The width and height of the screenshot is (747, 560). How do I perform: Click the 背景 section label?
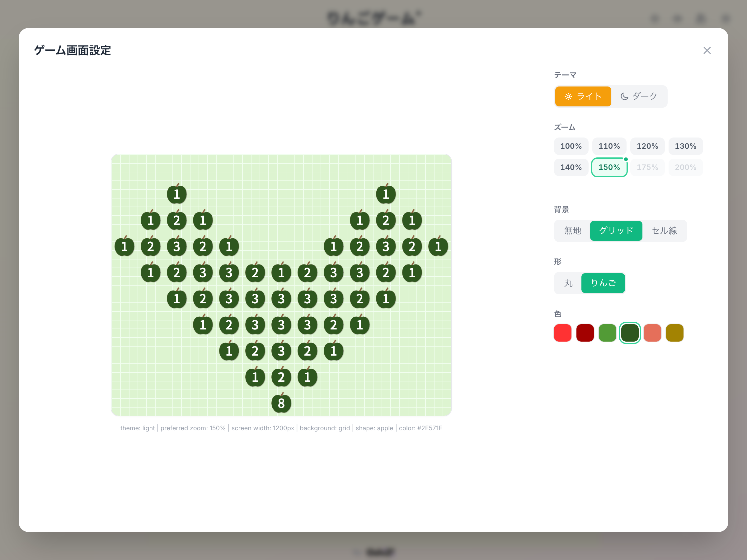point(561,210)
